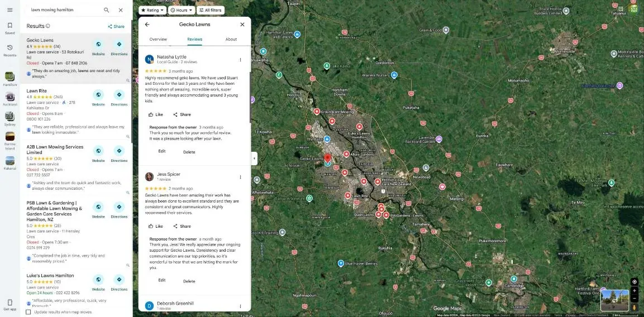The image size is (644, 317).
Task: Open the Hamilton recent shortcut
Action: point(10,79)
